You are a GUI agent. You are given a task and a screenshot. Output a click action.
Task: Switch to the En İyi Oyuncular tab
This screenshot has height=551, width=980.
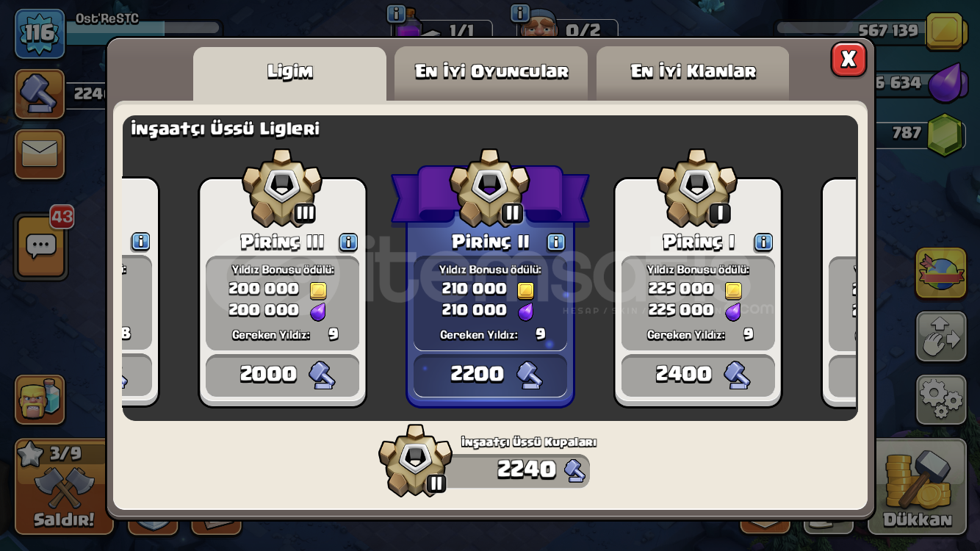(491, 73)
